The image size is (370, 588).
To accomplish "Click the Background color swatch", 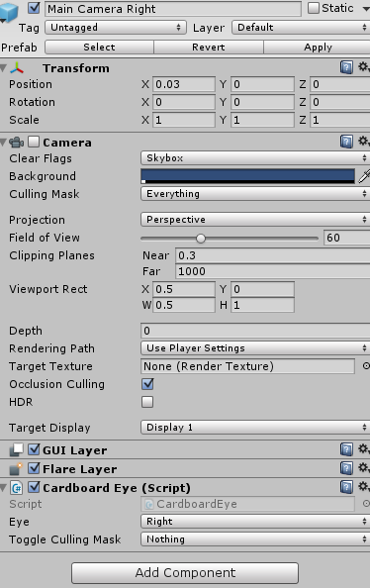I will point(247,176).
